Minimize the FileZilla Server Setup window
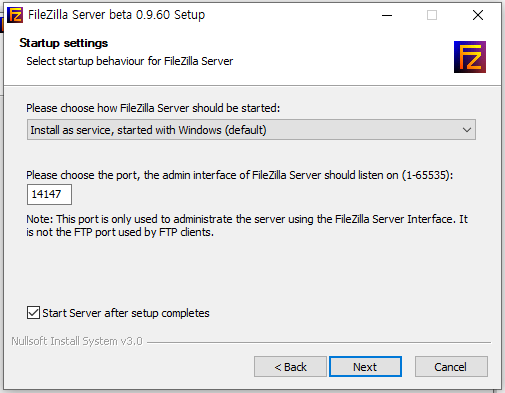505x393 pixels. pos(387,15)
